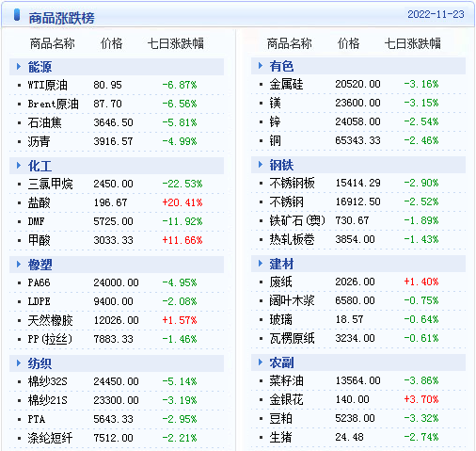Expand the 纺织 category arrow
Viewport: 476px width, 451px height.
click(x=19, y=363)
